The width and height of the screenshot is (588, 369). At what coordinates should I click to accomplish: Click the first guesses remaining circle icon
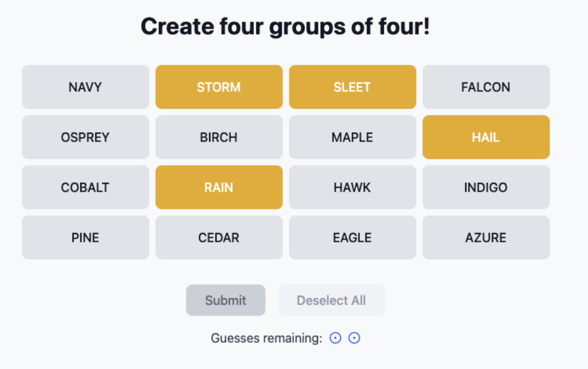[335, 338]
